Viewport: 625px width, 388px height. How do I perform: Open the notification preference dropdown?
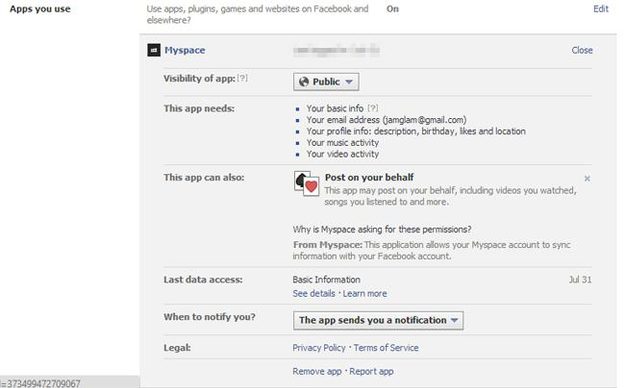point(378,321)
